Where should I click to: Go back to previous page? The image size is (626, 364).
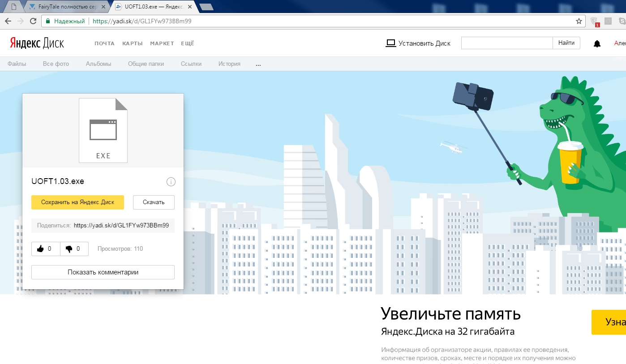(x=8, y=21)
